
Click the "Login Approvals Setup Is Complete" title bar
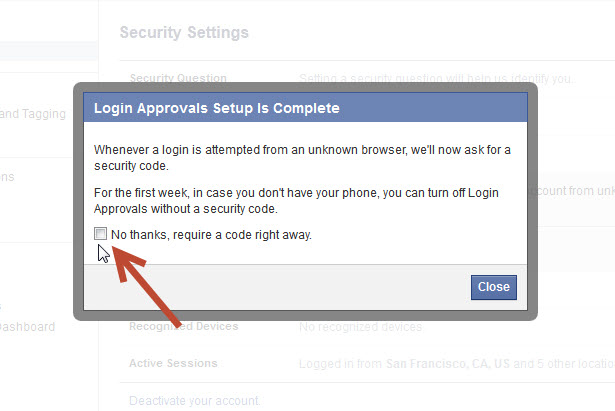(x=216, y=107)
